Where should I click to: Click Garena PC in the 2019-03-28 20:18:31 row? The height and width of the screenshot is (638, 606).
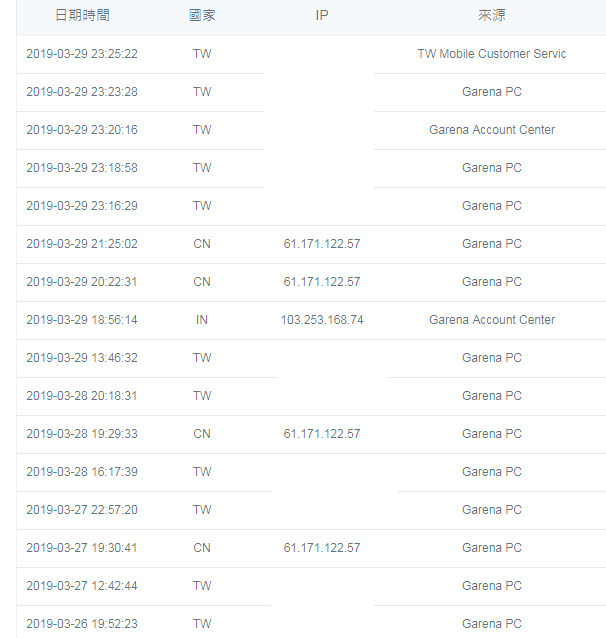(492, 396)
